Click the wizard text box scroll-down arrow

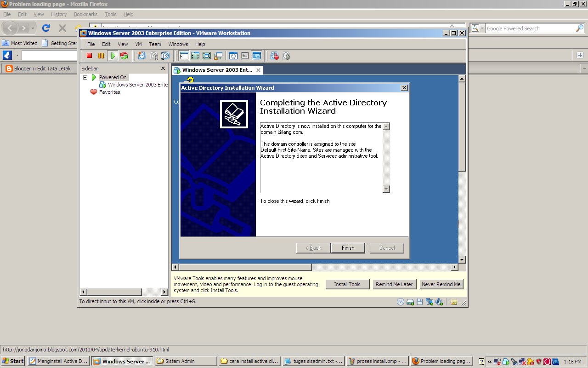coord(386,189)
